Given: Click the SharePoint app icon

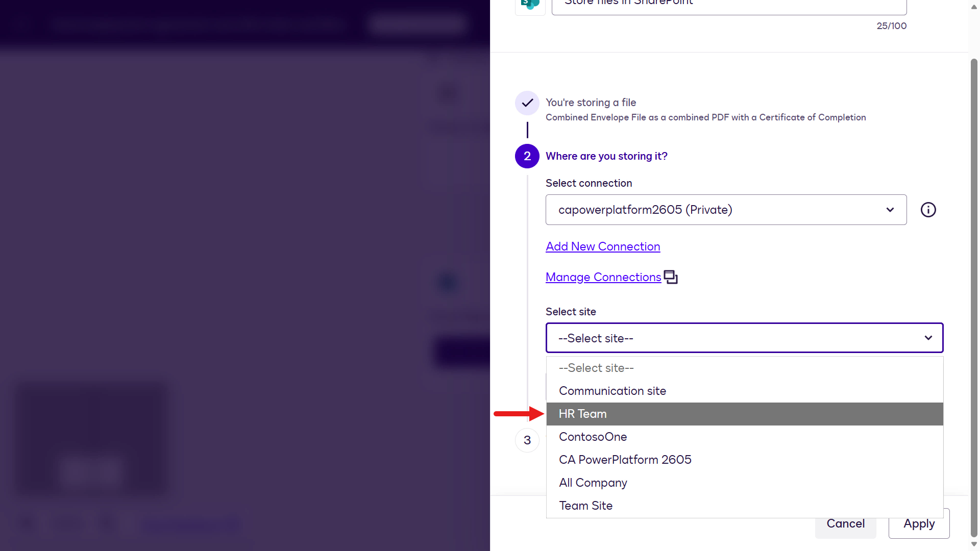Looking at the screenshot, I should [x=530, y=5].
